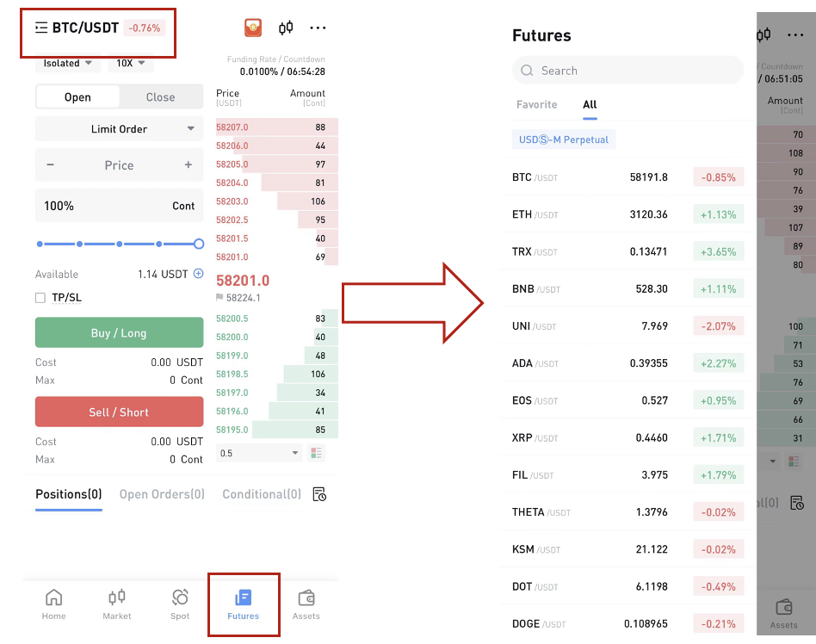Click bid price 58200.5 in order book
Viewport: 816px width, 644px height.
[232, 319]
